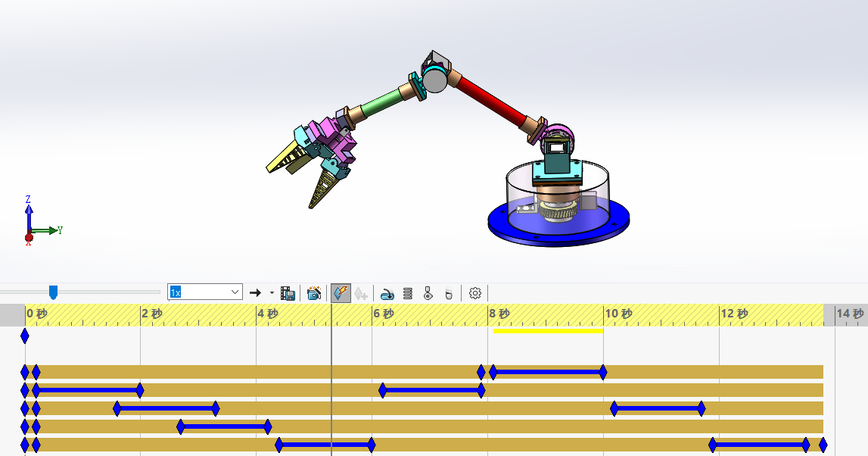Click the yellow bar below the 8 秒 mark

click(548, 331)
